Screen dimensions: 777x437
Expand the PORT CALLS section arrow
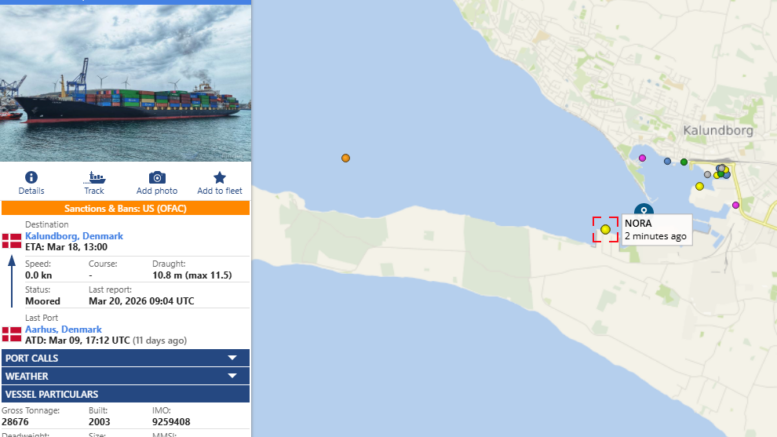(232, 358)
